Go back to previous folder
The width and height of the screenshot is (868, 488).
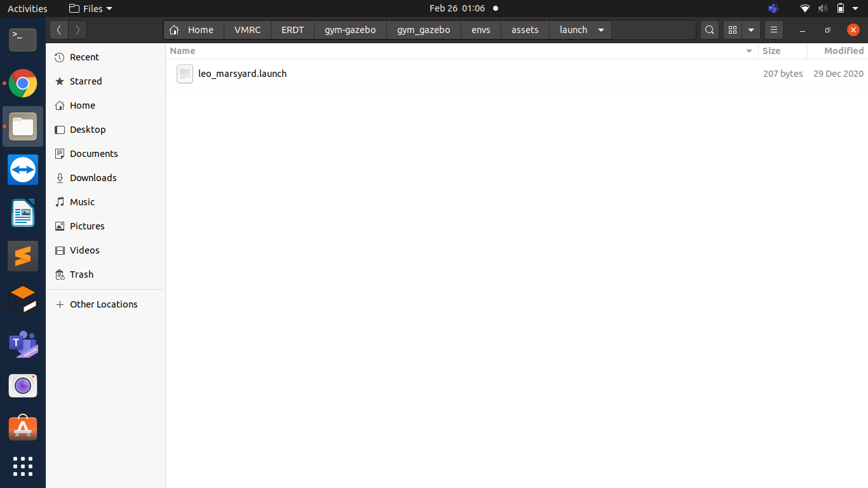[59, 30]
